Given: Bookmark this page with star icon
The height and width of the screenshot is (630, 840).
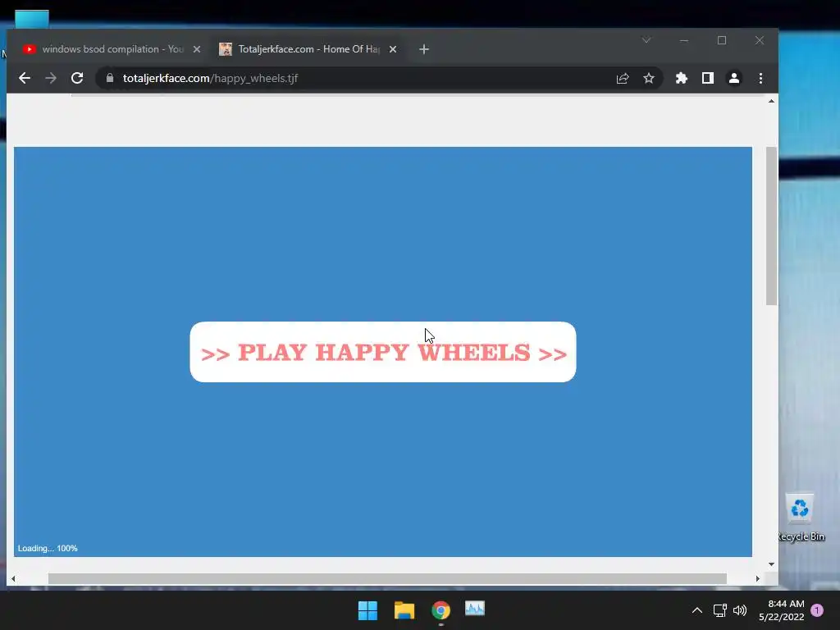Looking at the screenshot, I should 649,78.
